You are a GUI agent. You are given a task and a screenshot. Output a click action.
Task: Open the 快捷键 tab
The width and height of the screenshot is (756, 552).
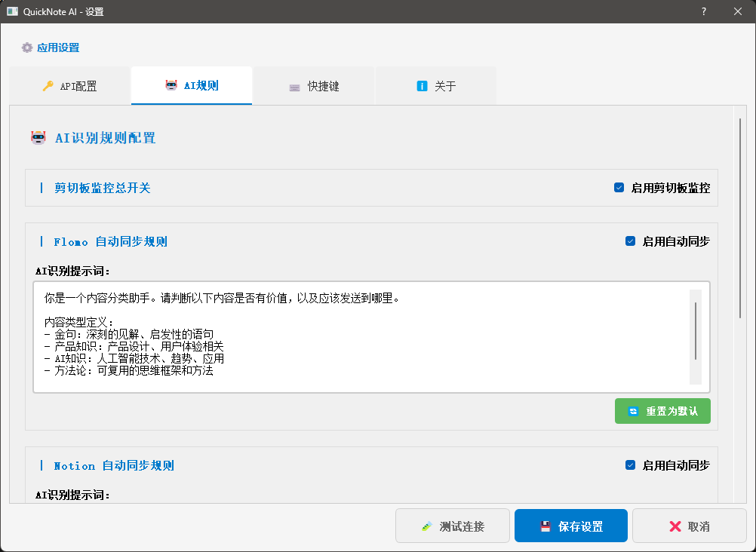pyautogui.click(x=315, y=86)
